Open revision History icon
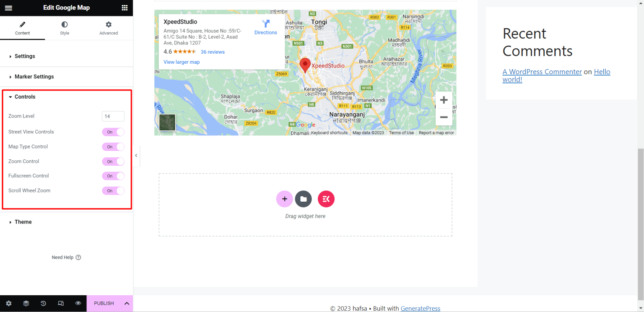 click(43, 303)
